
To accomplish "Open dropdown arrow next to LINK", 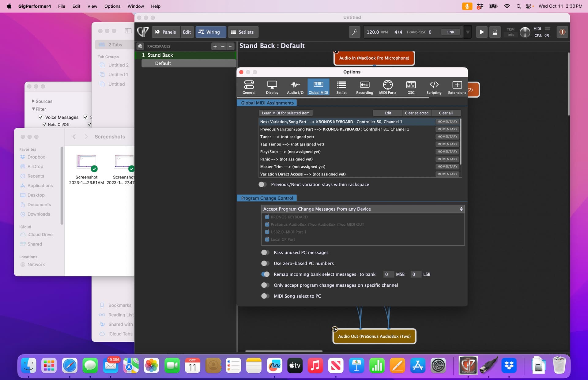I will (x=468, y=32).
